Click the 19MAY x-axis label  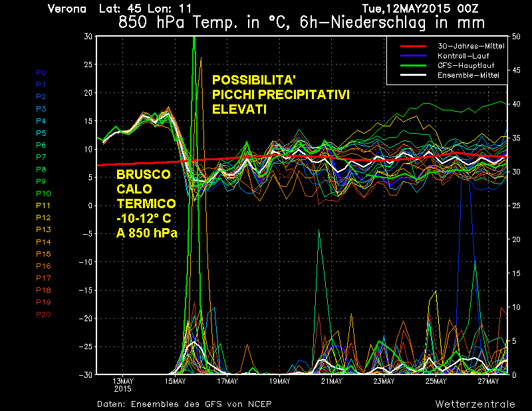coord(279,381)
